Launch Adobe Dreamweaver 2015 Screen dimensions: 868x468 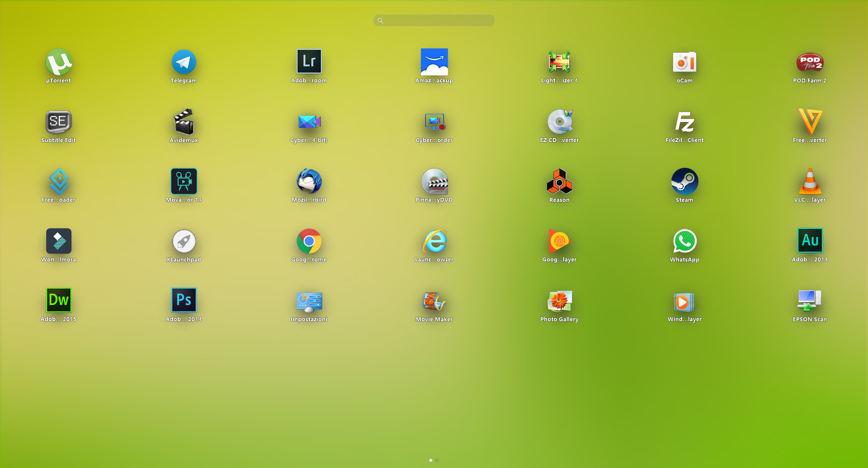(59, 300)
